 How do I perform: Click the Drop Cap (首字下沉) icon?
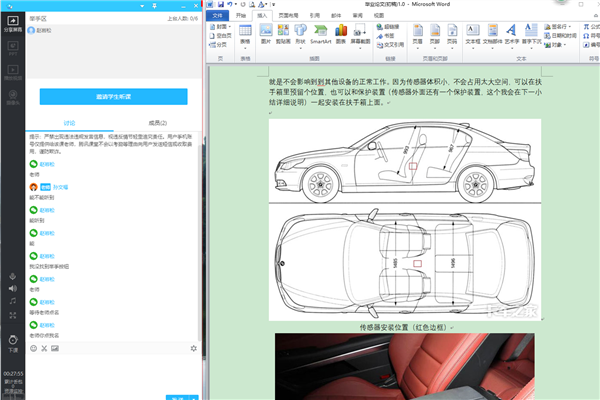(x=531, y=34)
